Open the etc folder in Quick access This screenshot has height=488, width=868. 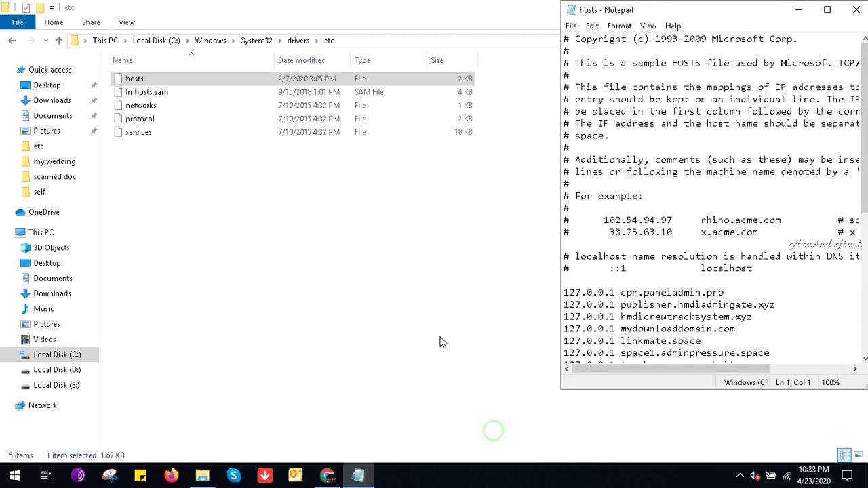[38, 146]
